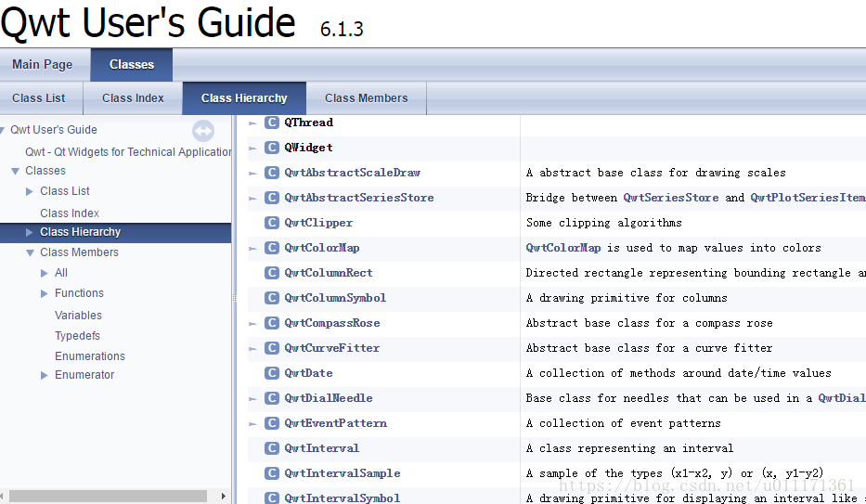Screen dimensions: 866x504
Task: Click the sidebar splitter handle
Action: [x=234, y=298]
